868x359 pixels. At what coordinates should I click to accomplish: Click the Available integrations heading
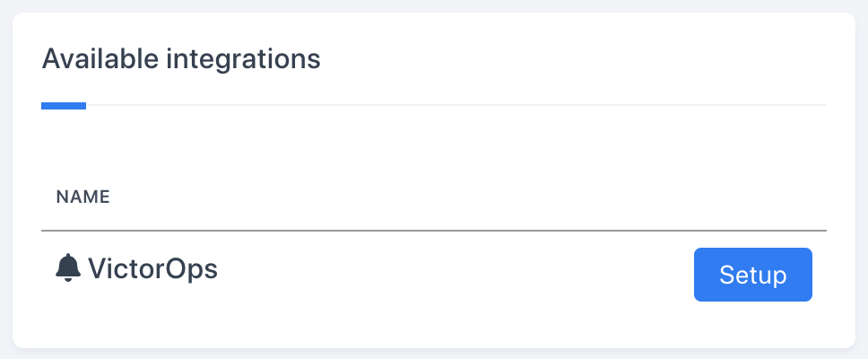pyautogui.click(x=181, y=59)
